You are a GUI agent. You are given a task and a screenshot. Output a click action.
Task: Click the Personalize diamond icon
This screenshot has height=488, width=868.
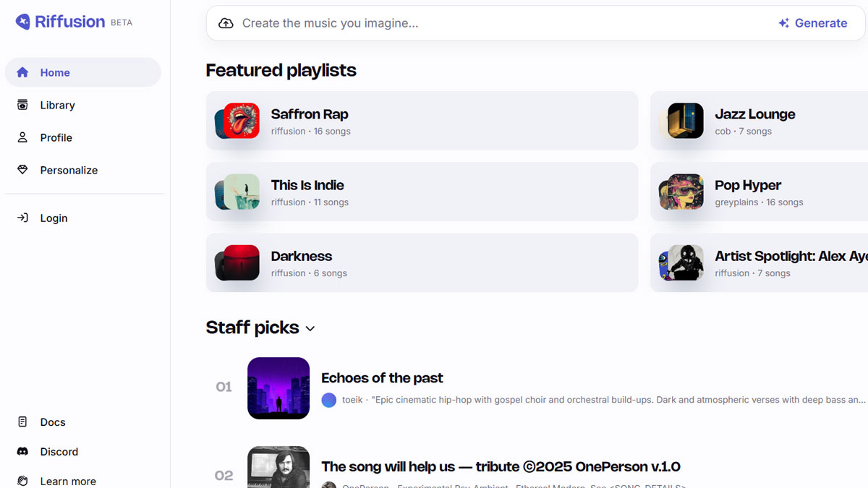(x=22, y=170)
